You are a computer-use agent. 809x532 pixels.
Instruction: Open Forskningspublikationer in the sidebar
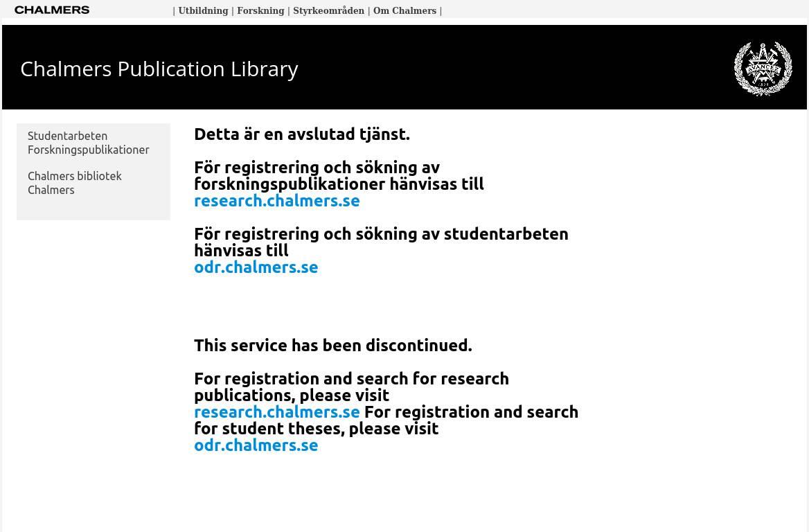88,150
